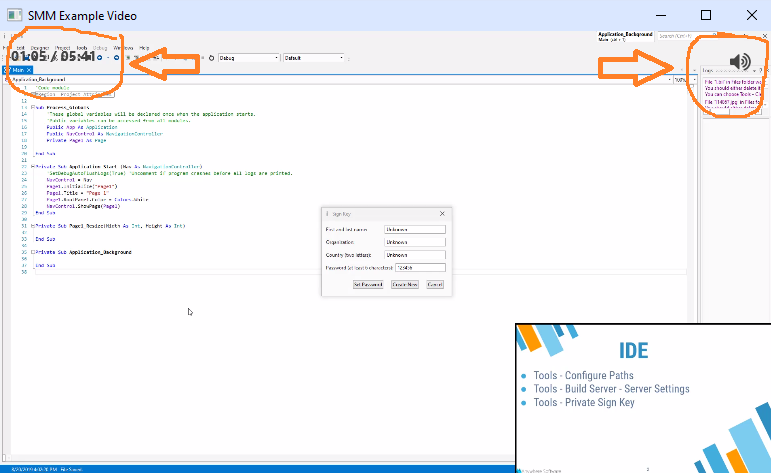The height and width of the screenshot is (473, 771).
Task: Click the 'NavControl.ShowPage(Page1)' code line
Action: pos(83,206)
